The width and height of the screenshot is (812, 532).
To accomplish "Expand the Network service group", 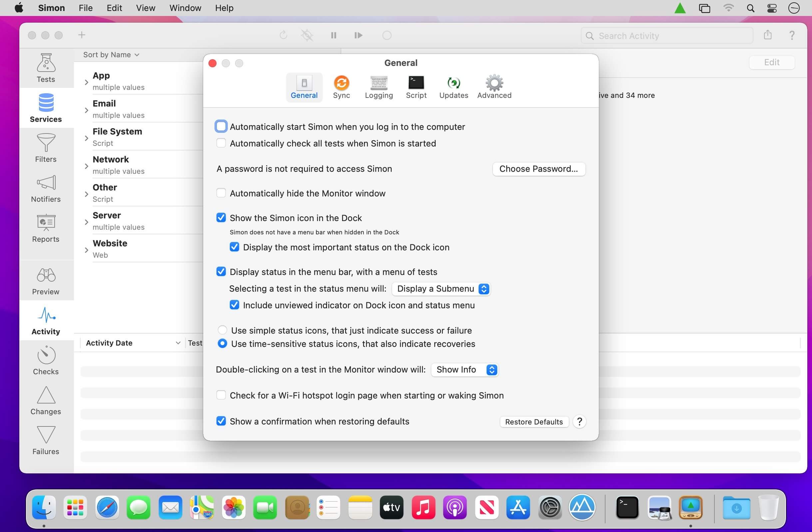I will pyautogui.click(x=86, y=166).
